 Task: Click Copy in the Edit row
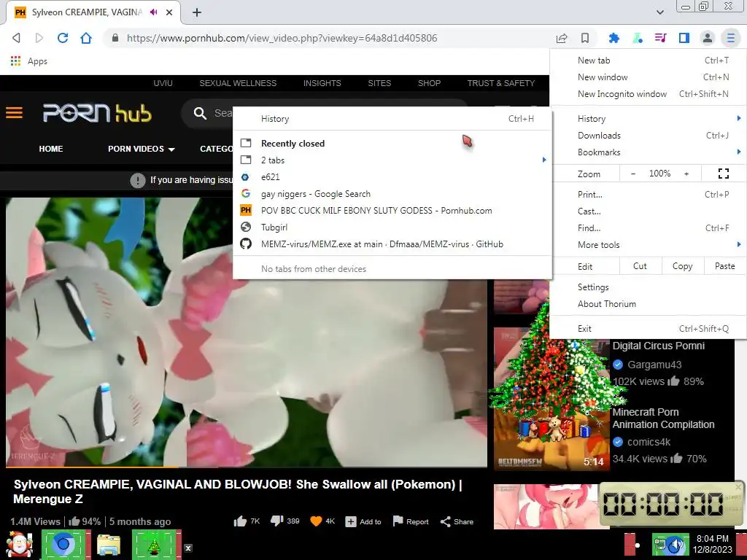point(682,266)
